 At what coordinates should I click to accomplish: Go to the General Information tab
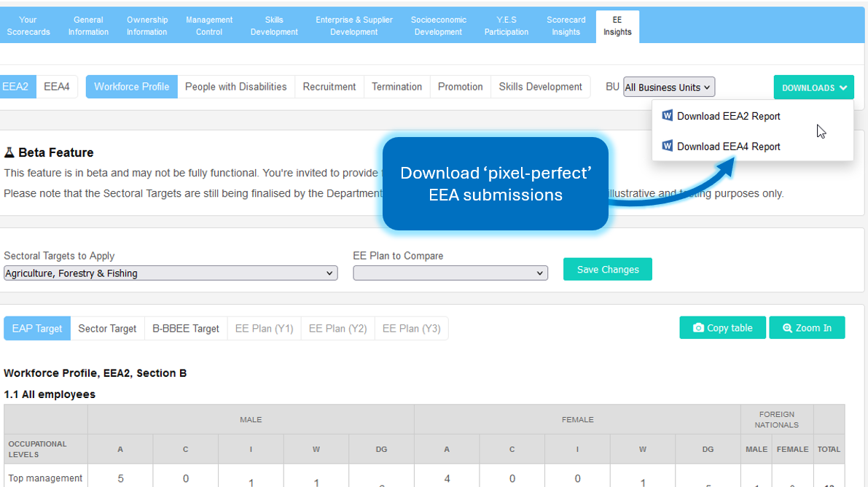[x=89, y=26]
